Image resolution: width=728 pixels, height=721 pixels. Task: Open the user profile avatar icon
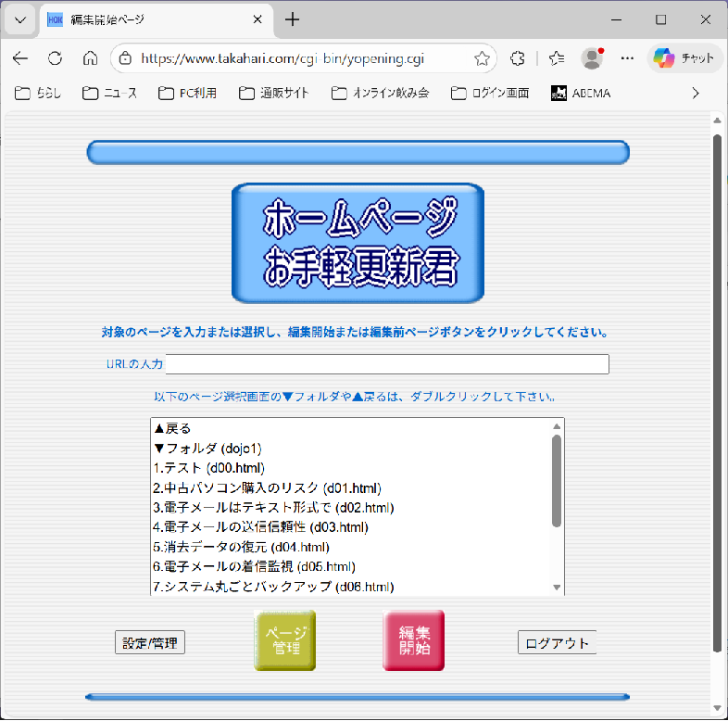coord(592,57)
